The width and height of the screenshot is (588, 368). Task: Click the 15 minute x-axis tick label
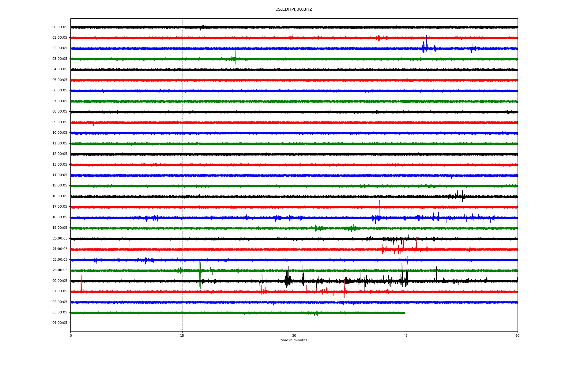click(x=182, y=335)
